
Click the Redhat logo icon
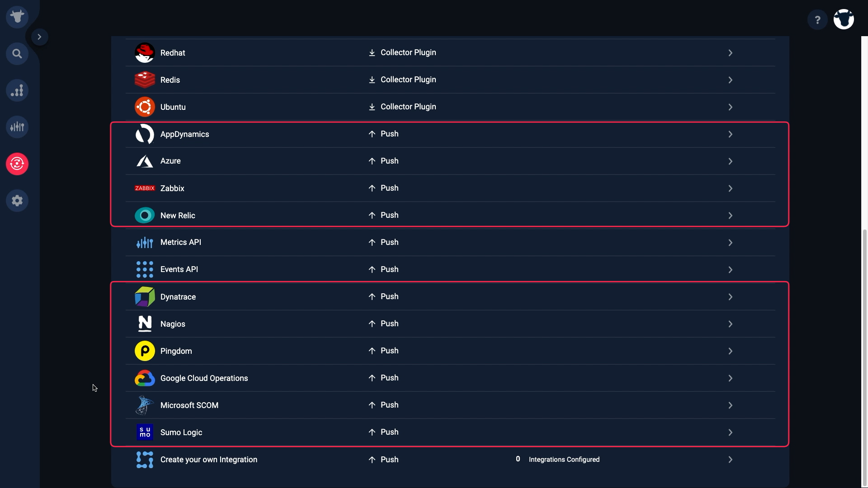(x=145, y=53)
